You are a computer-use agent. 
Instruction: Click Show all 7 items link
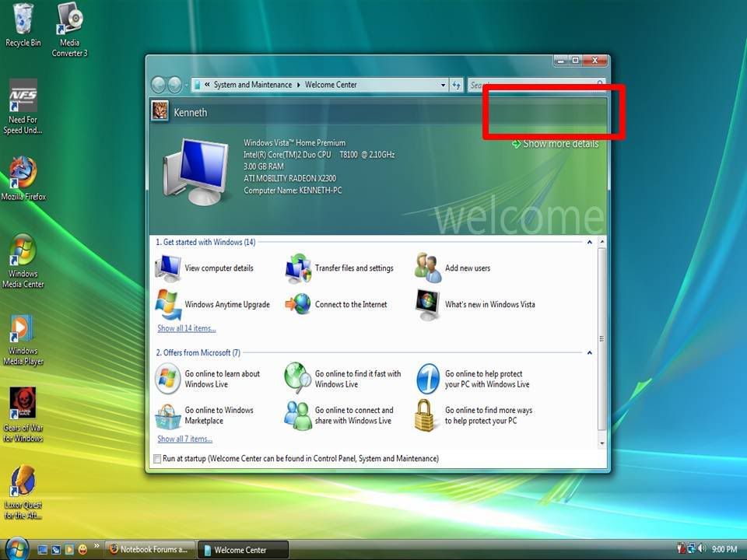coord(185,439)
